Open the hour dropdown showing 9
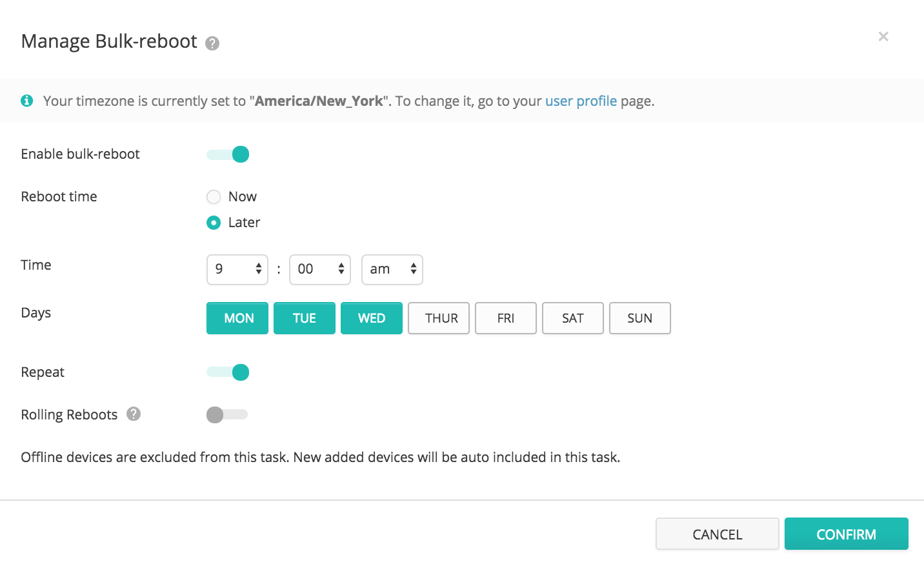 coord(237,269)
